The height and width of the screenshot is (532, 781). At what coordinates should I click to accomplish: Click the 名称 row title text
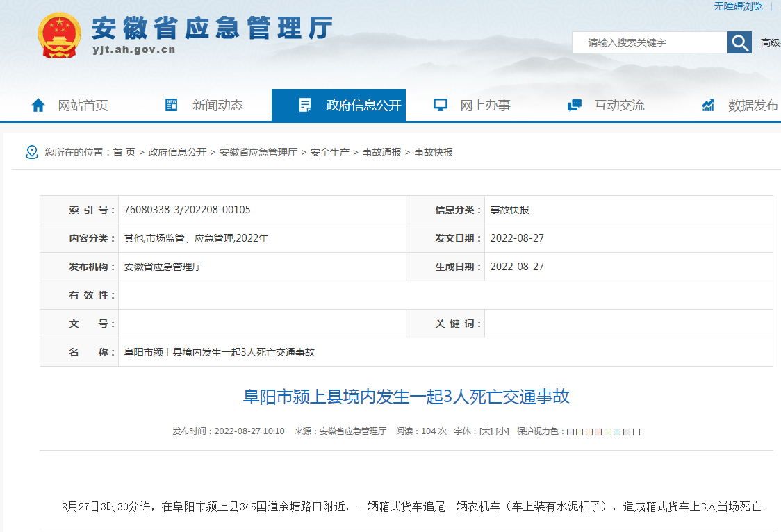pyautogui.click(x=219, y=352)
